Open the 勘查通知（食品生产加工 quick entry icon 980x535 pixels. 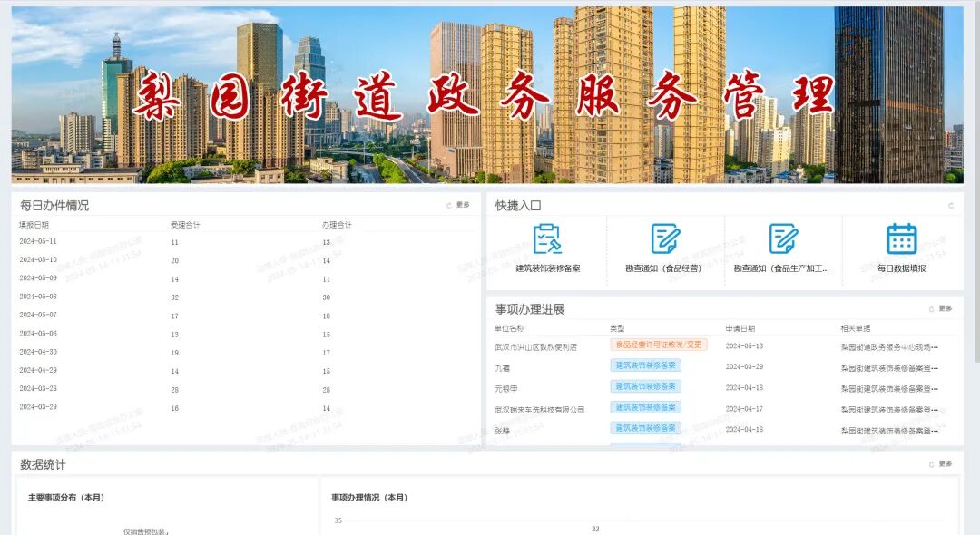click(782, 239)
